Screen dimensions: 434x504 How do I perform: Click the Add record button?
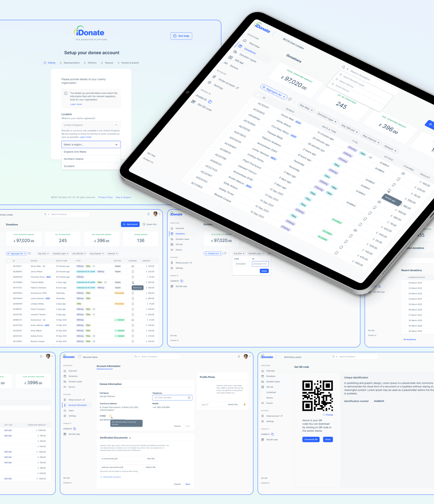pos(131,224)
